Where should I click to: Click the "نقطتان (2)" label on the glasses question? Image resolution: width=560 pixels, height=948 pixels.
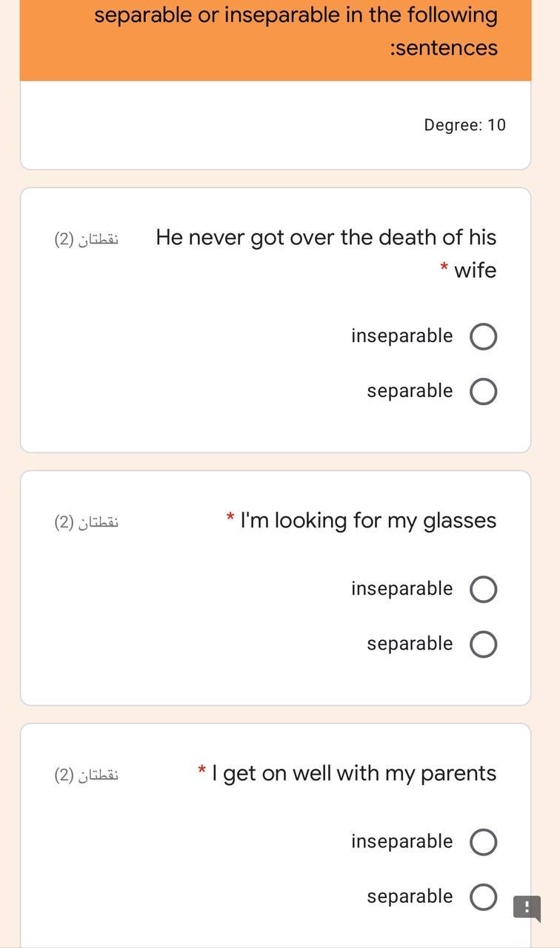[86, 521]
